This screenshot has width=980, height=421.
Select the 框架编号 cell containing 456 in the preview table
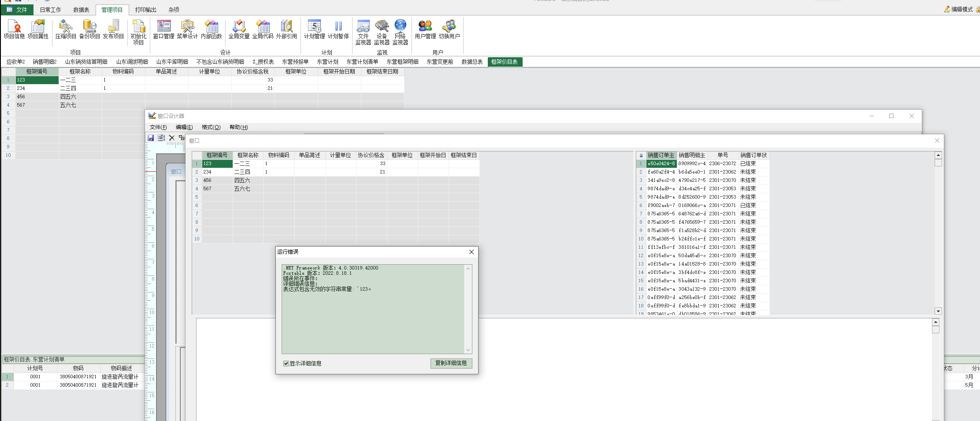(x=217, y=180)
